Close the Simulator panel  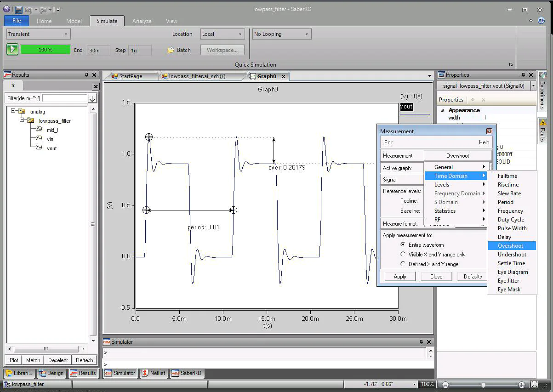[429, 342]
